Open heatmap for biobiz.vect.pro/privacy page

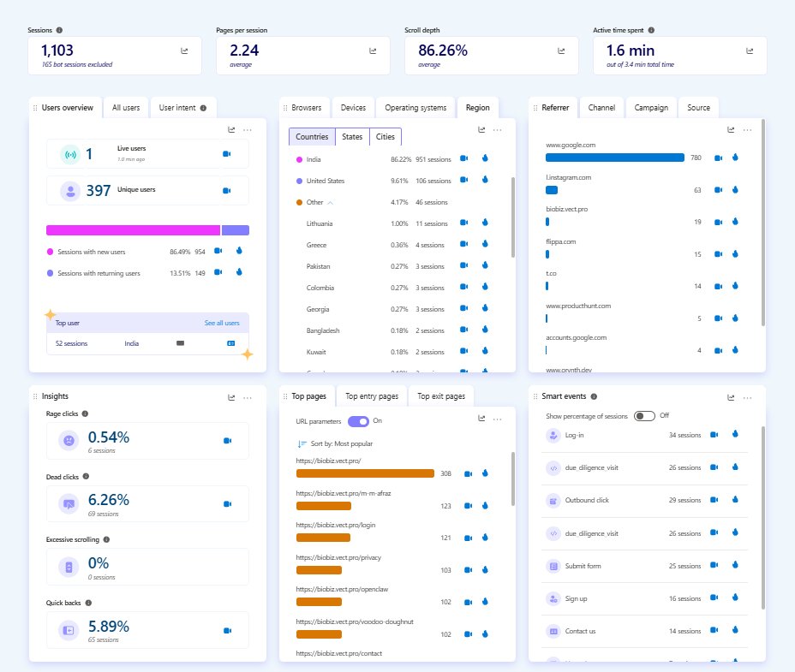tap(485, 569)
